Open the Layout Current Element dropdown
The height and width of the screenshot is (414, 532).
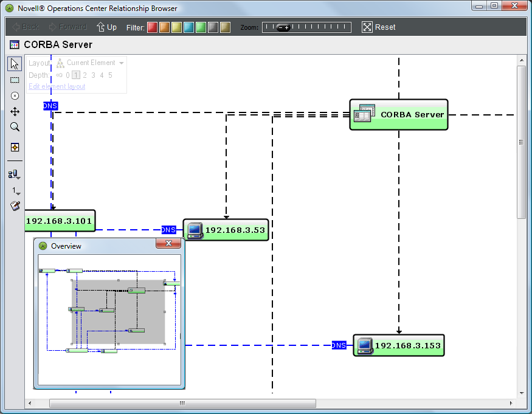(90, 63)
